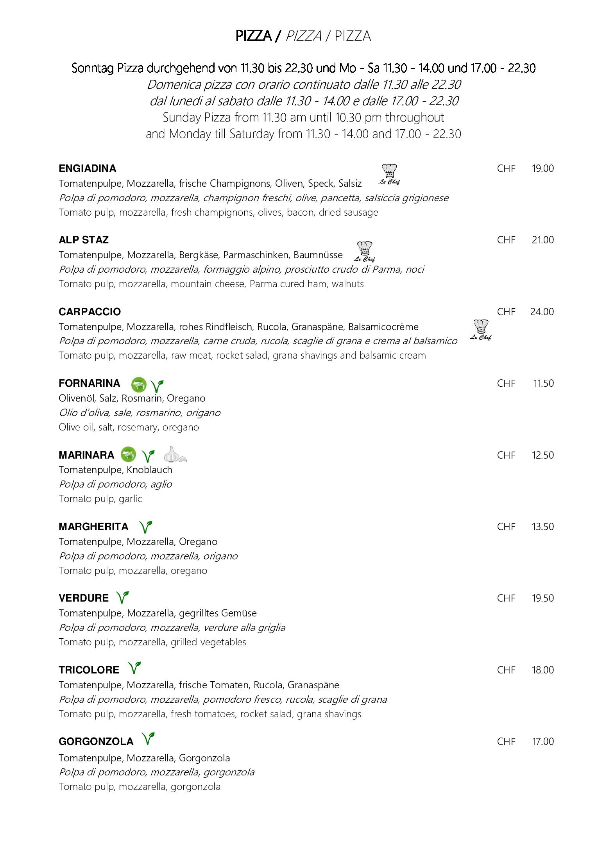Select the ENGIADINA pizza heading
Screen dimensions: 614x868
click(x=88, y=168)
